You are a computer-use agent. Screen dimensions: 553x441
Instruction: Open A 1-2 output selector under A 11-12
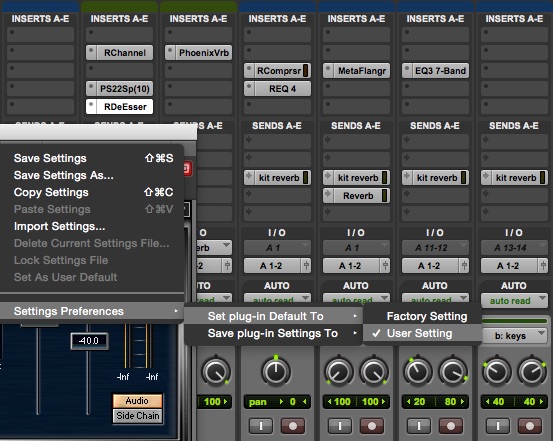click(x=430, y=265)
